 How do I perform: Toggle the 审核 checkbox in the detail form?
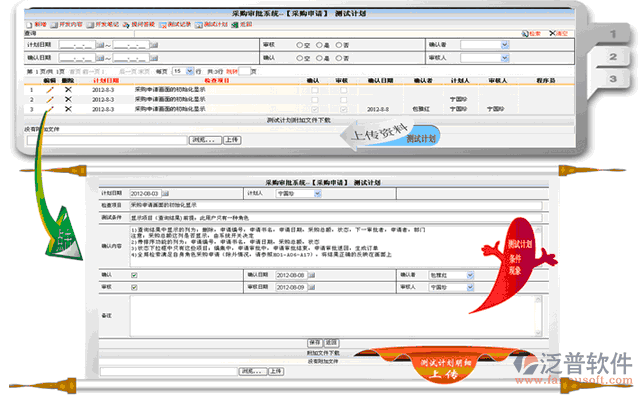134,287
